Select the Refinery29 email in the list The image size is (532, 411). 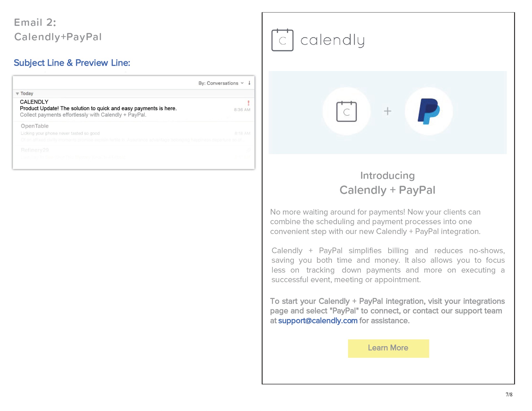tap(134, 154)
